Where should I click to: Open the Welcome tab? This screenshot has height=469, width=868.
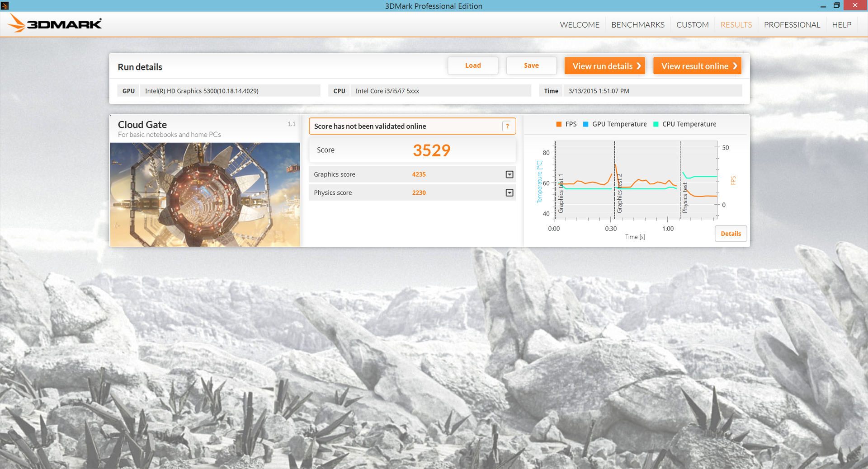click(x=580, y=25)
